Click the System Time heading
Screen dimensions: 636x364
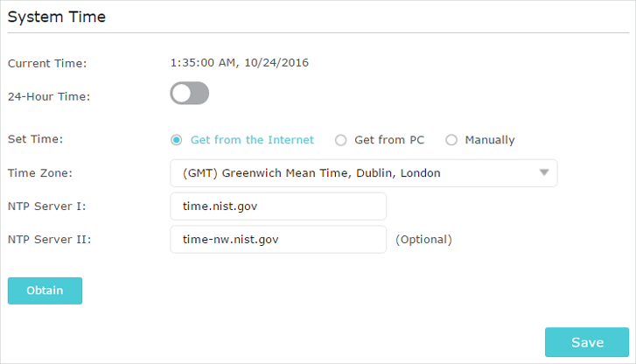(57, 17)
